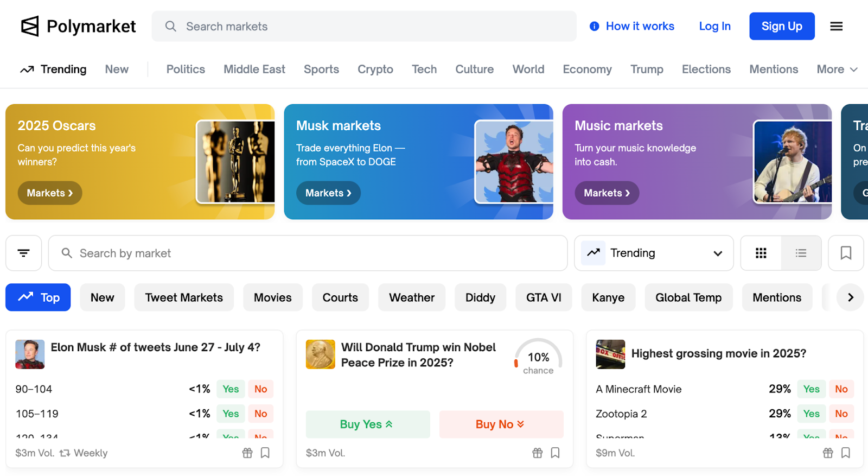The height and width of the screenshot is (476, 868).
Task: Switch to list view layout
Action: (x=801, y=253)
